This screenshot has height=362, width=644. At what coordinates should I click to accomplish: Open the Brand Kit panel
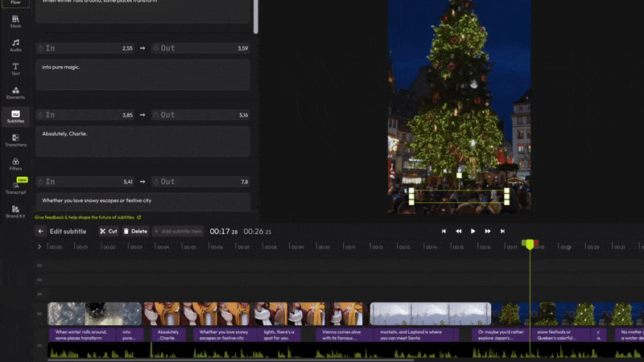point(15,212)
